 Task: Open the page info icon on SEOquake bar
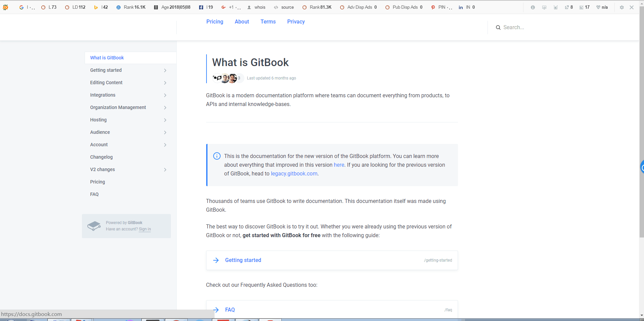(x=533, y=7)
